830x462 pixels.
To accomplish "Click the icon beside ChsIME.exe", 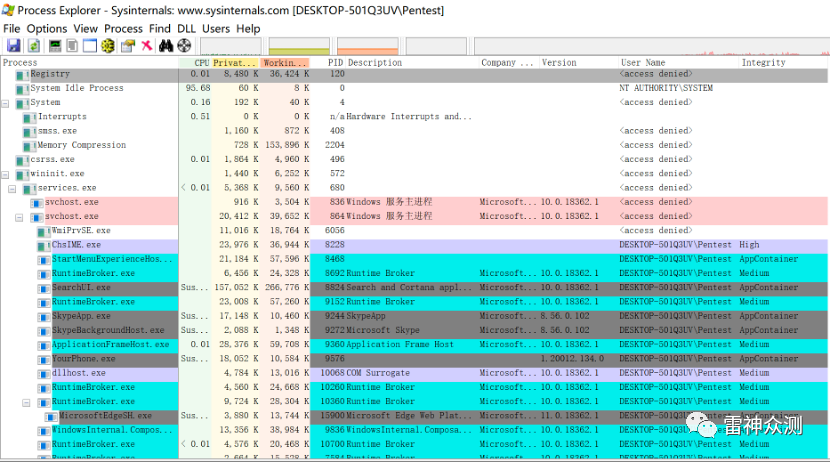I will [44, 246].
